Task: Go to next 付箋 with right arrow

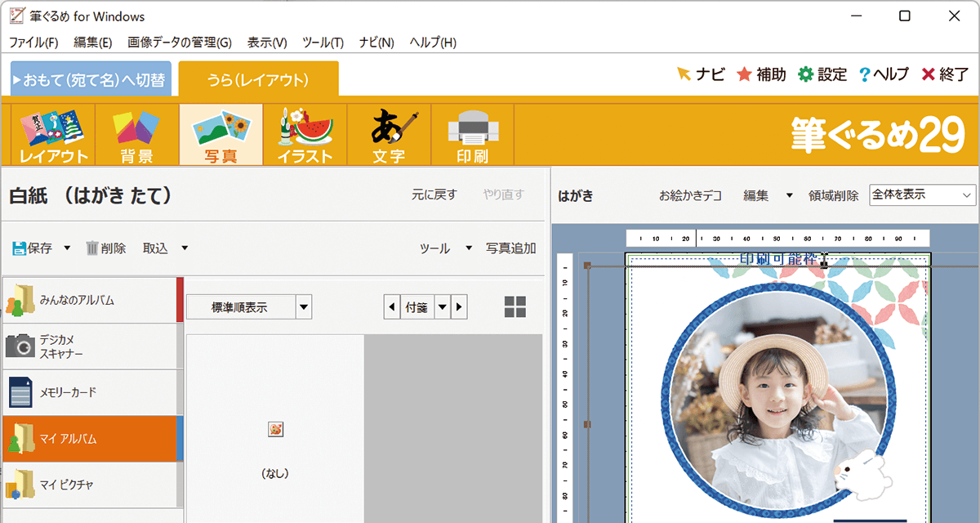Action: click(459, 307)
